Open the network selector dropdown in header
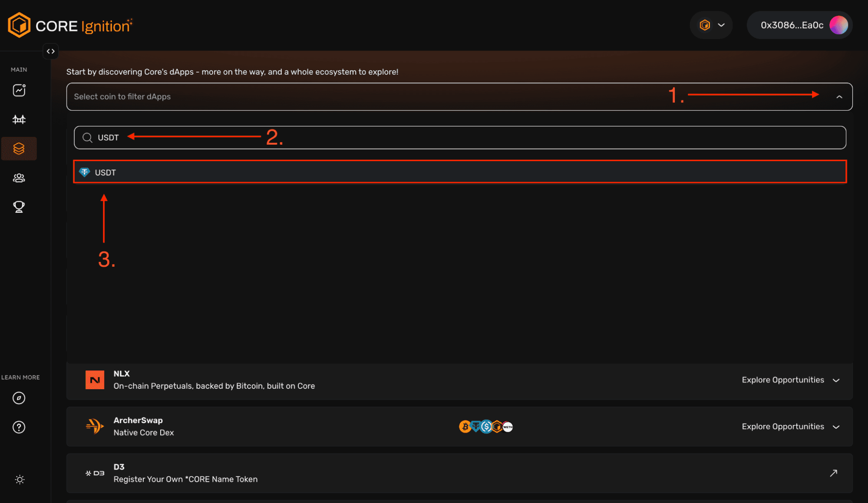868x503 pixels. point(711,25)
